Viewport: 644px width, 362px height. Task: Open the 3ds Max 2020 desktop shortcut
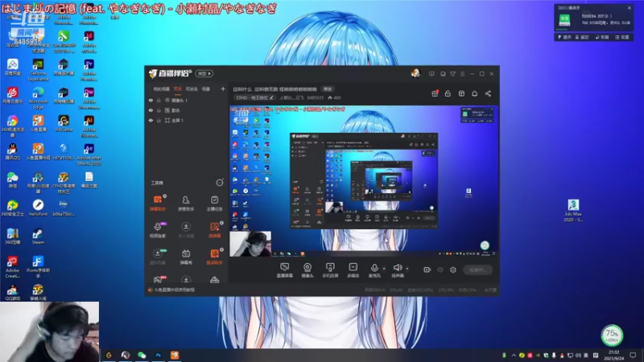click(x=573, y=210)
